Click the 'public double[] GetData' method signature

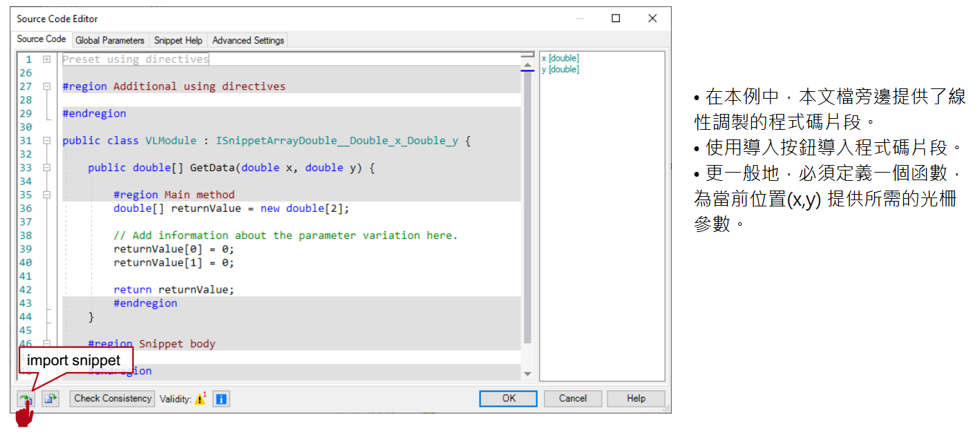[x=232, y=168]
